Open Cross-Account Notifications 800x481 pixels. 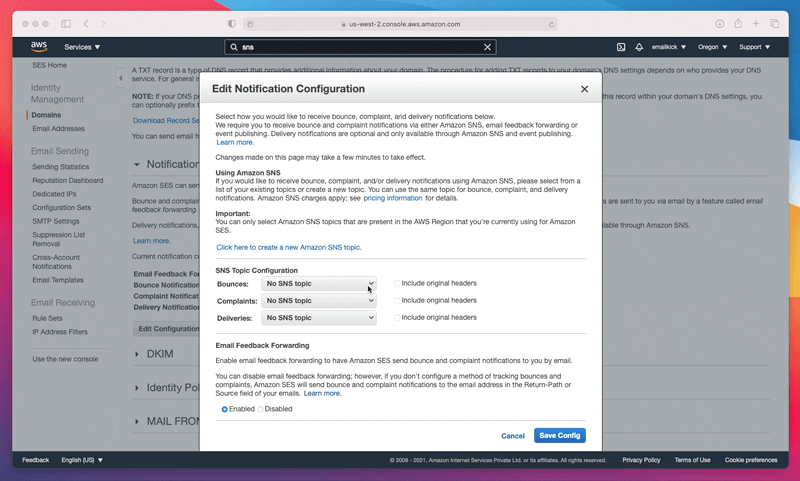click(56, 262)
